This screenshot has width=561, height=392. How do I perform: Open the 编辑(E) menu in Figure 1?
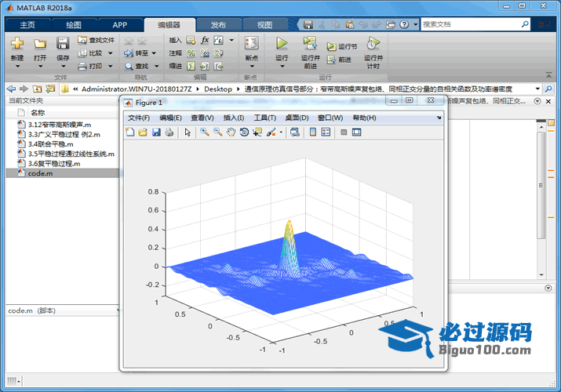[x=170, y=118]
